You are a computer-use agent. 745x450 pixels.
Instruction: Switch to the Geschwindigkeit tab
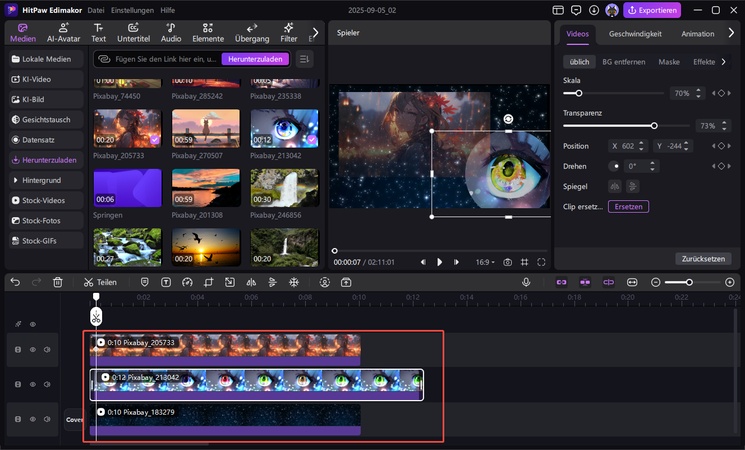(635, 34)
